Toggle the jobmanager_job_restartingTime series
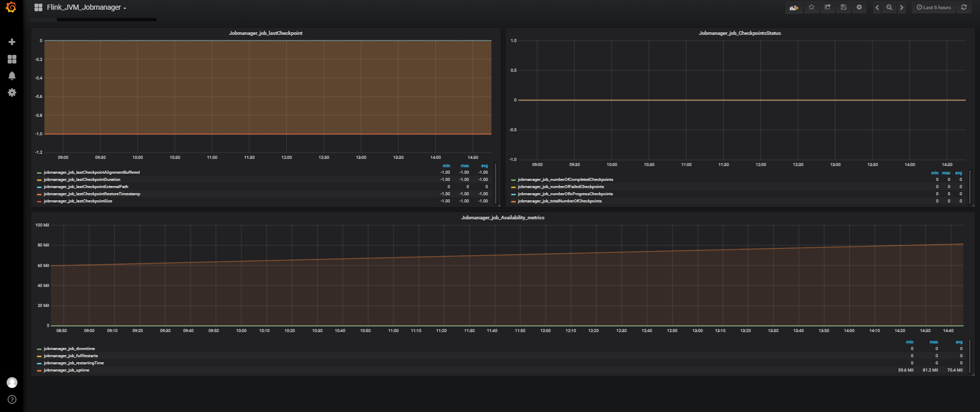This screenshot has height=412, width=980. click(x=74, y=363)
